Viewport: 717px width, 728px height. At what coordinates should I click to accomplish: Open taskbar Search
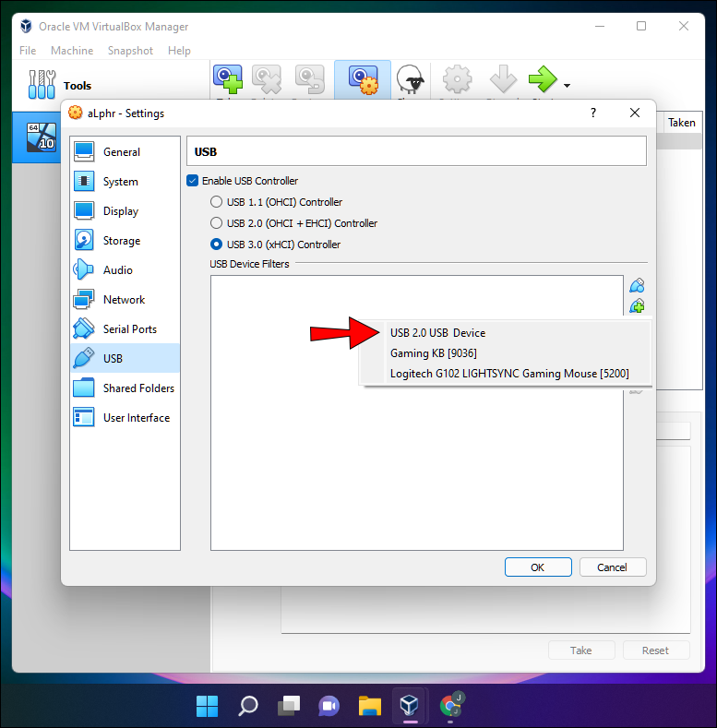click(248, 706)
